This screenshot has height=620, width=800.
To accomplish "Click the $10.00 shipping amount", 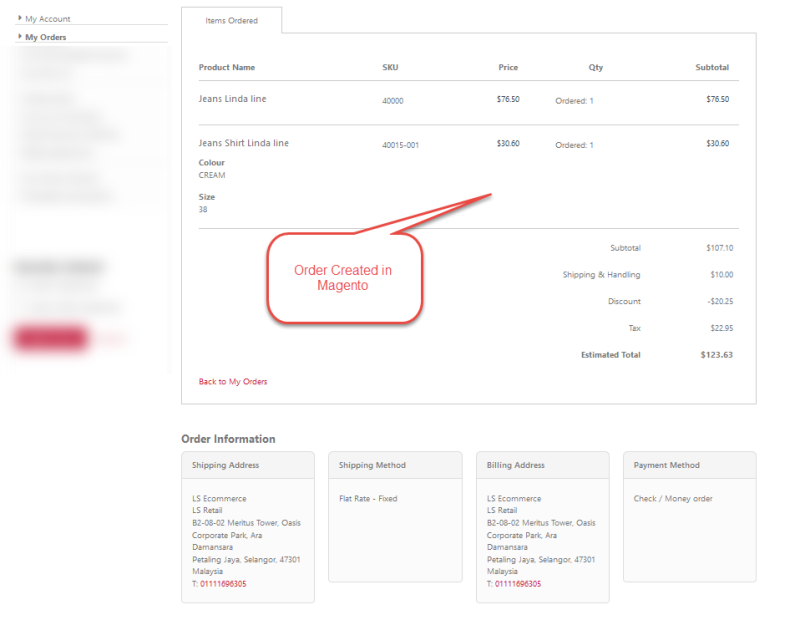I will coord(722,275).
